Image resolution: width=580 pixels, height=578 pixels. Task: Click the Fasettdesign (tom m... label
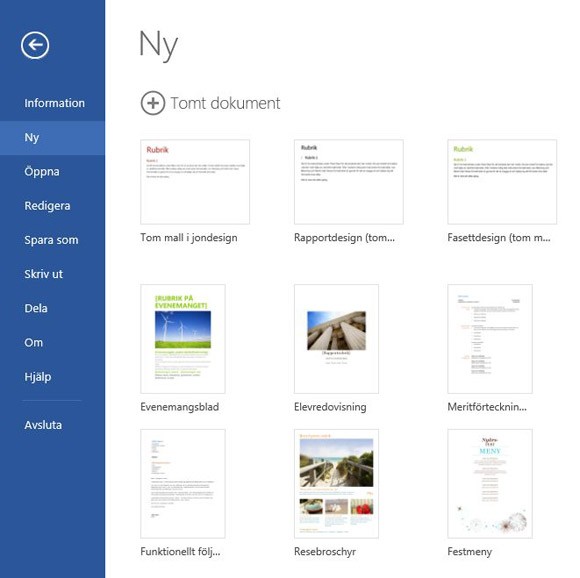click(499, 237)
